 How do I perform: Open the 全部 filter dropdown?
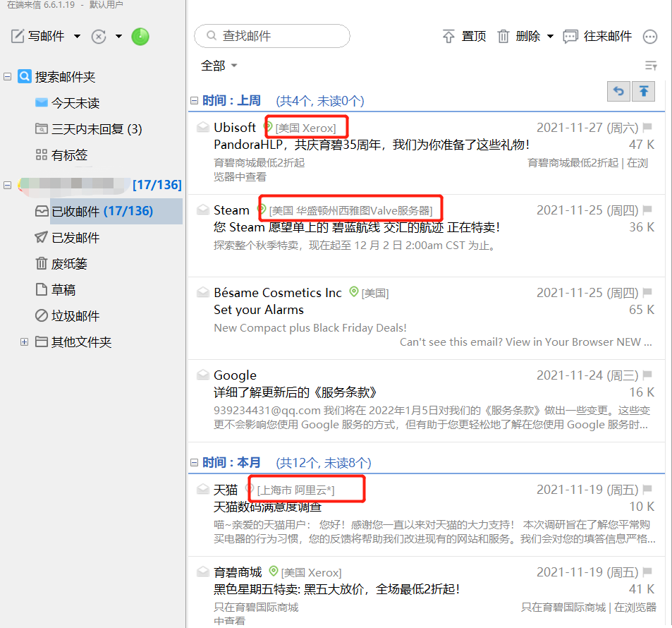[x=219, y=66]
